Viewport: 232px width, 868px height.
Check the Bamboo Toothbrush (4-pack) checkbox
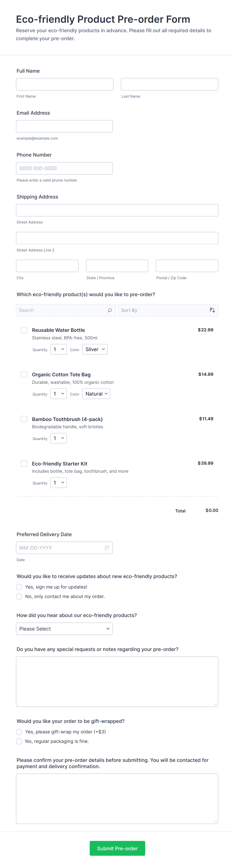(x=24, y=419)
